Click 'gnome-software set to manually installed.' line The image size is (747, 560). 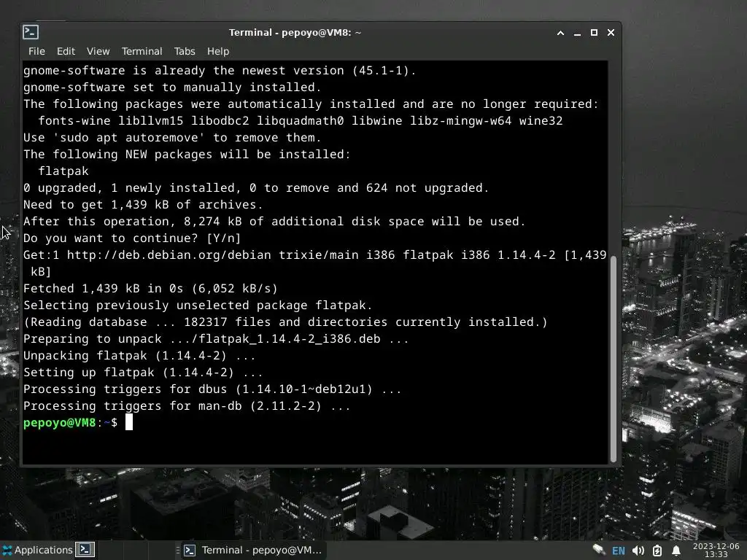pos(172,87)
